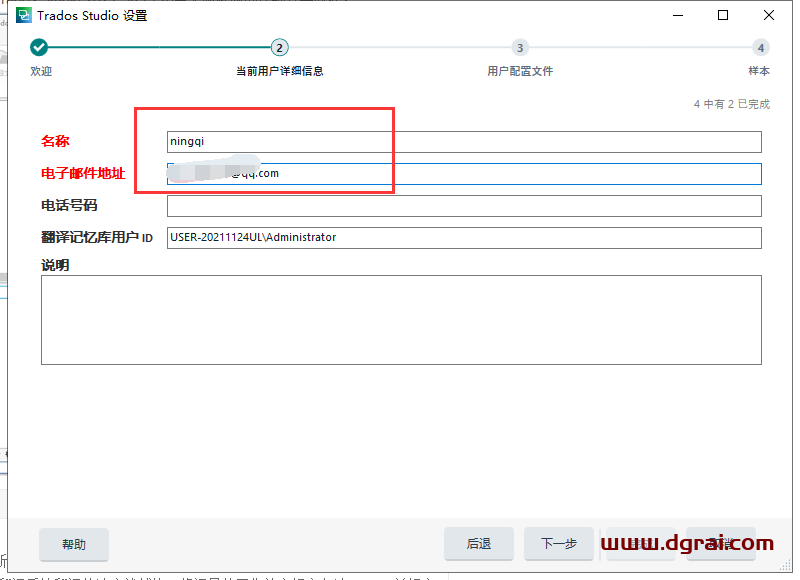Switch to the 用户配置文件 step

[519, 71]
